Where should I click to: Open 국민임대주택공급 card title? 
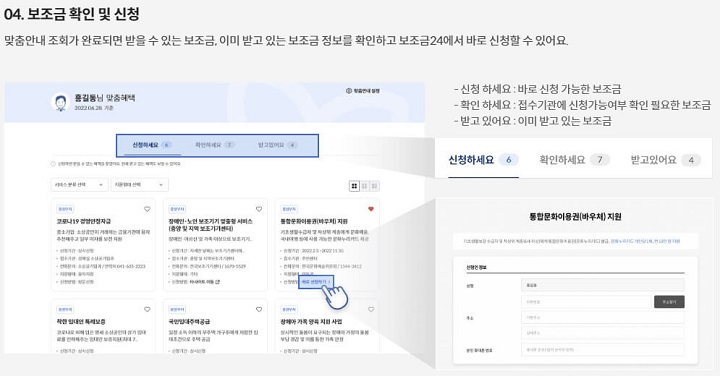click(189, 322)
